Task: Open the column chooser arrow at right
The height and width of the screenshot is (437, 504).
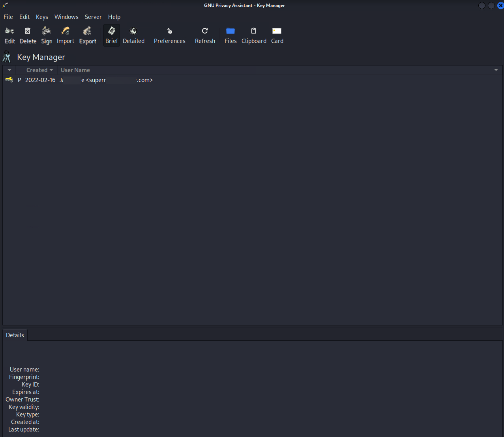Action: 496,70
